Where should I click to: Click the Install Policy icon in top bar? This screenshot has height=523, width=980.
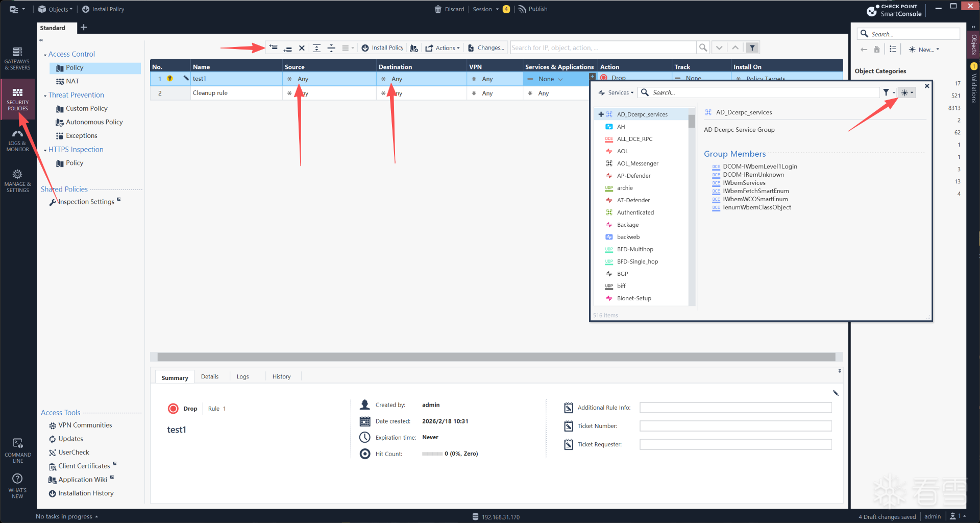coord(86,9)
